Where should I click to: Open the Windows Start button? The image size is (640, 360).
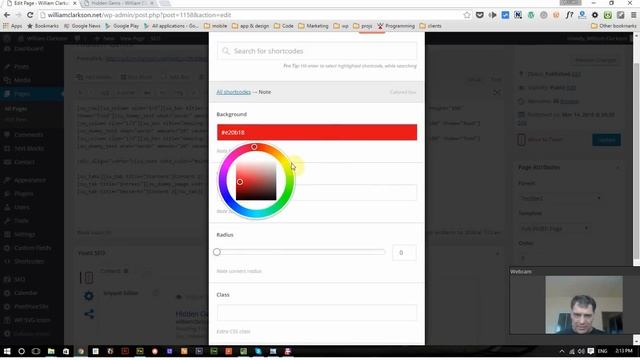pyautogui.click(x=7, y=351)
